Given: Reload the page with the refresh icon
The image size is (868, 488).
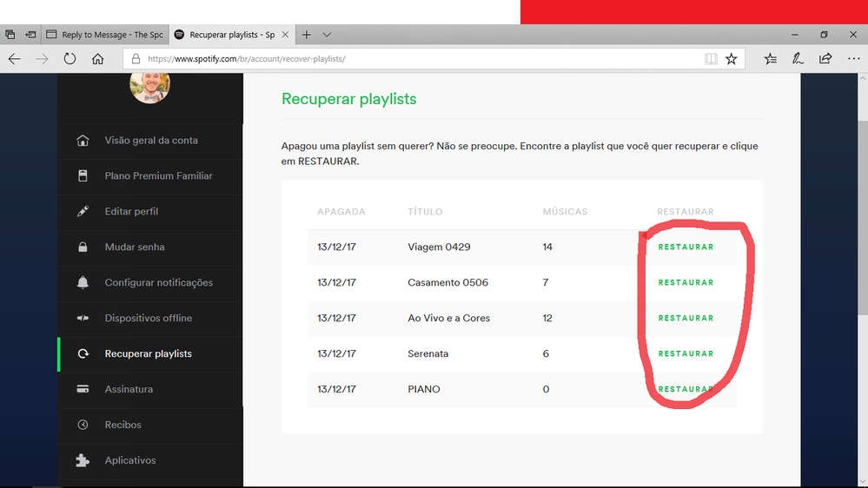Looking at the screenshot, I should [70, 59].
